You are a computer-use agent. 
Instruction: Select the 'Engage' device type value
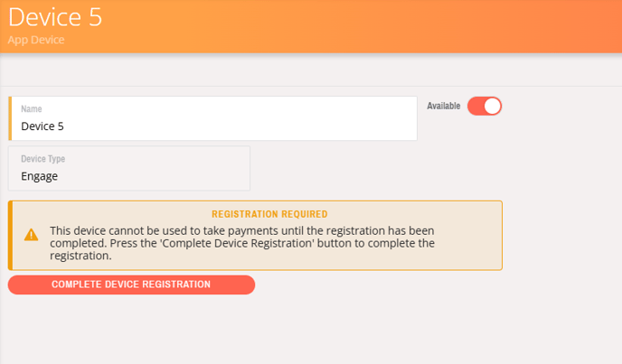click(39, 176)
